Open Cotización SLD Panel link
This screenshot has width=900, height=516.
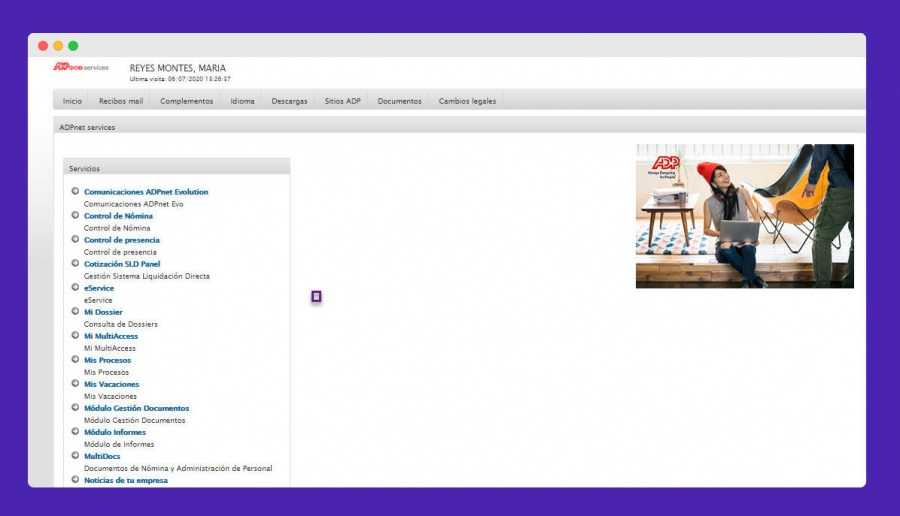[x=122, y=264]
